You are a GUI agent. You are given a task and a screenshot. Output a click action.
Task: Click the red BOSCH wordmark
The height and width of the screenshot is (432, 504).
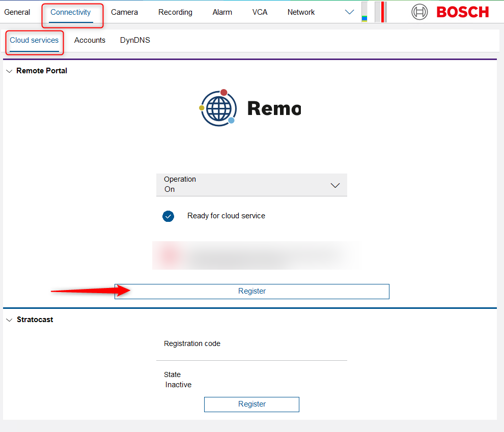[x=462, y=12]
